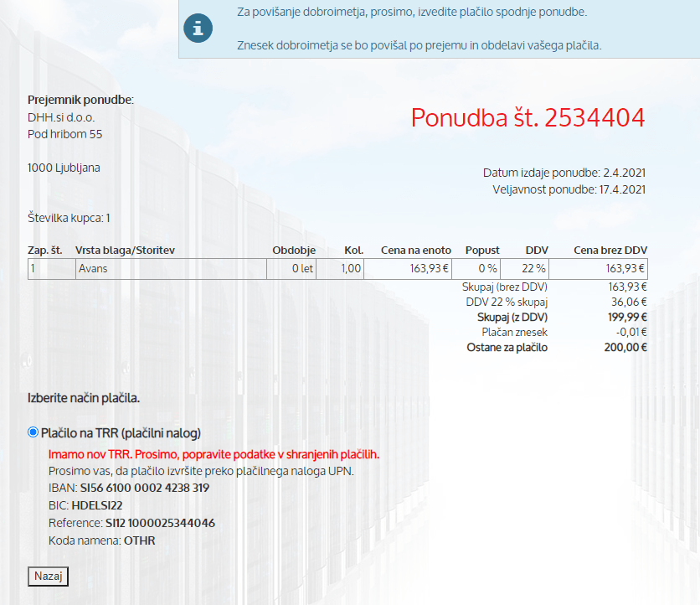
Task: Click the Cena na enoto column header
Action: point(415,250)
